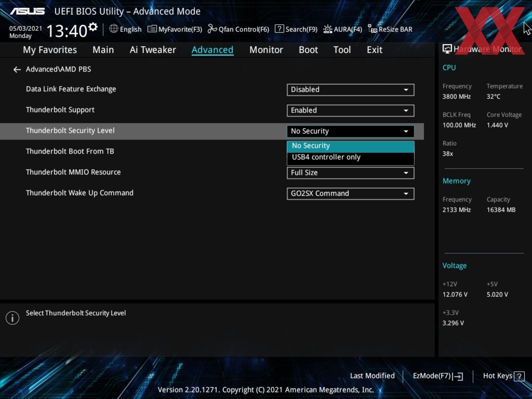Click the ReSize BAR icon
Image resolution: width=532 pixels, height=399 pixels.
pyautogui.click(x=372, y=29)
